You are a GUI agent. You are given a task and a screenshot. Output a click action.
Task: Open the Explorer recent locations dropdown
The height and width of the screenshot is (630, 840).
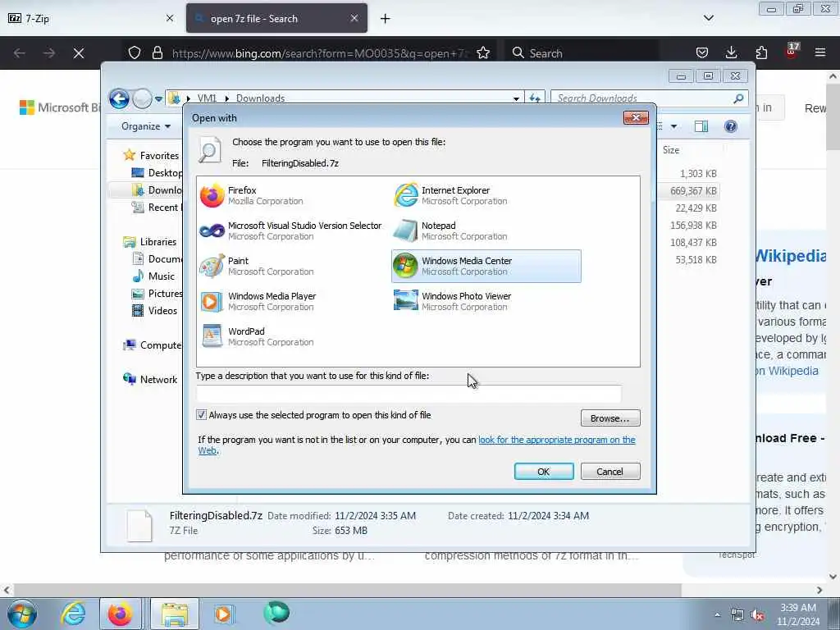click(158, 99)
